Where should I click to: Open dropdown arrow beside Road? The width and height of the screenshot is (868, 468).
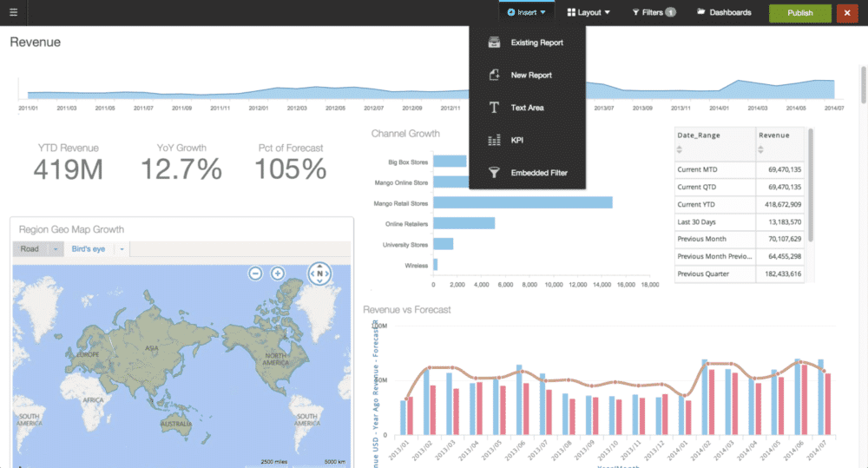55,249
